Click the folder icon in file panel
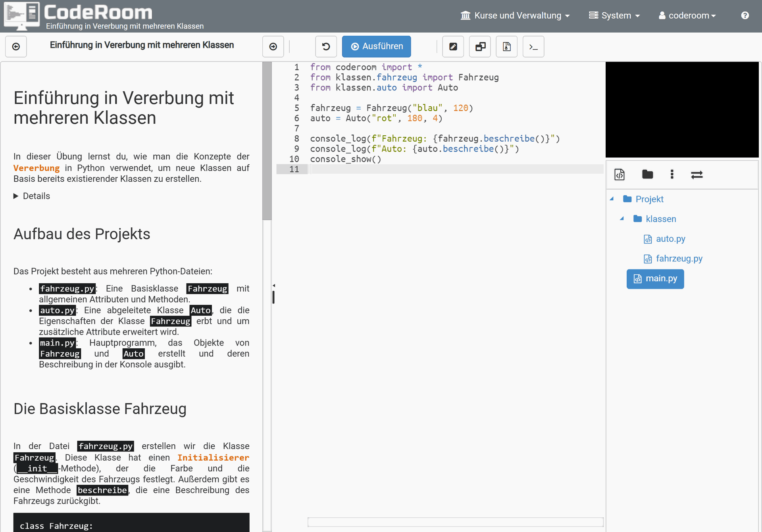This screenshot has height=532, width=762. (x=648, y=174)
